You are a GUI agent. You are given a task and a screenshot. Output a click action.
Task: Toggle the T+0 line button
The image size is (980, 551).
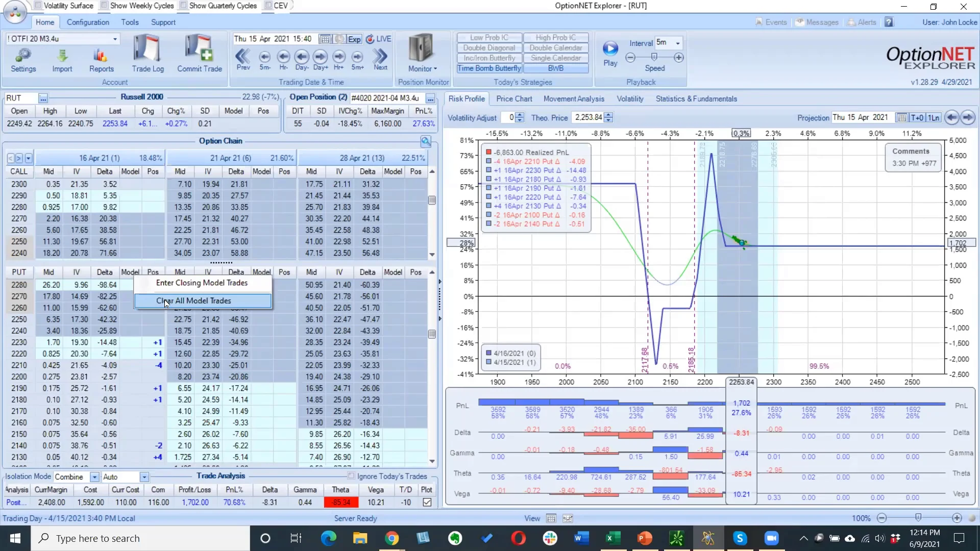tap(917, 118)
